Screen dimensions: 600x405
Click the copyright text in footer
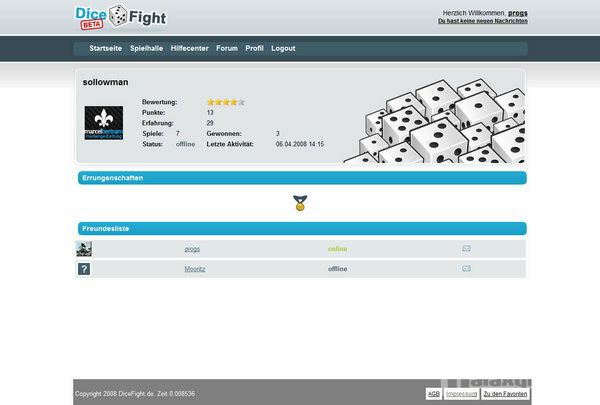click(135, 394)
